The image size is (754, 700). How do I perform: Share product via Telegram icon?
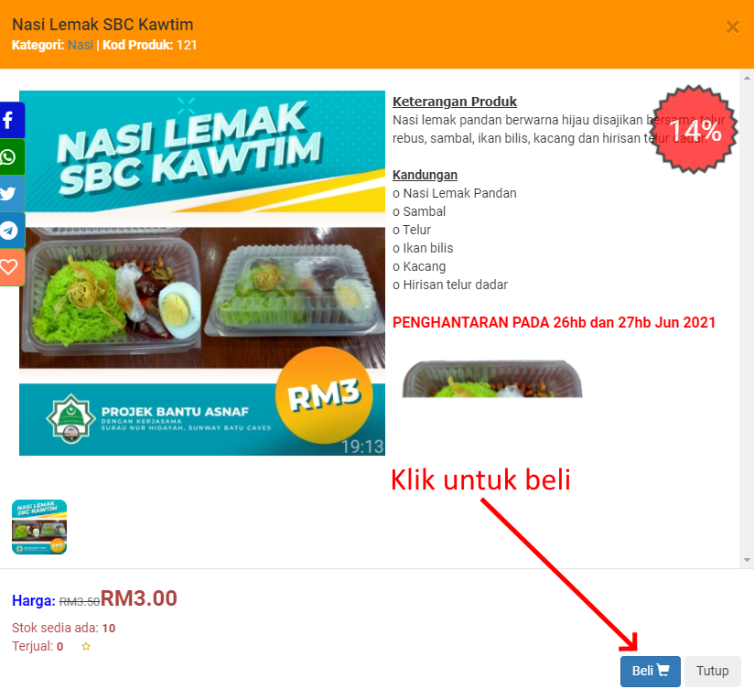[11, 231]
